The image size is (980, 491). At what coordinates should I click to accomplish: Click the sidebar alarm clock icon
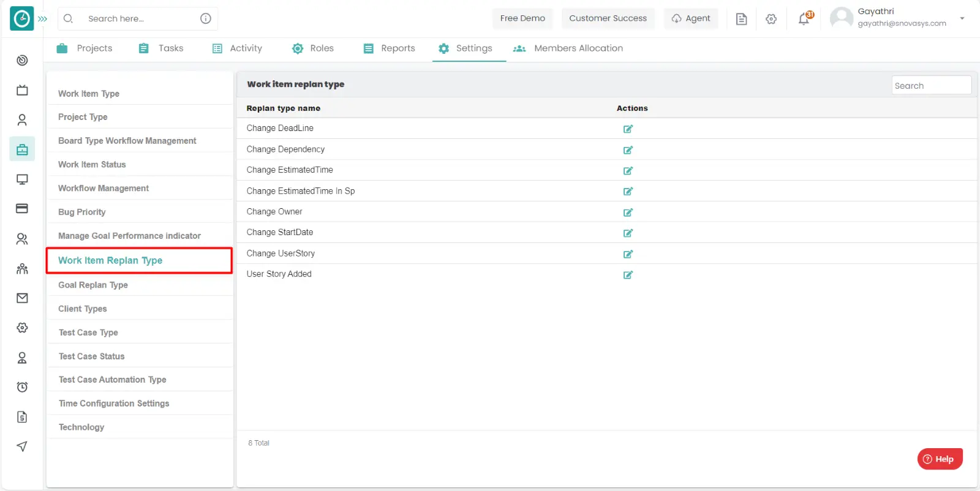coord(22,387)
